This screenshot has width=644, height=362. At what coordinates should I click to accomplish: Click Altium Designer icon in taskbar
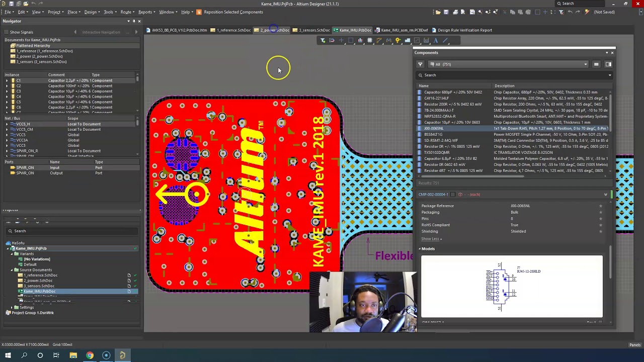click(x=122, y=355)
